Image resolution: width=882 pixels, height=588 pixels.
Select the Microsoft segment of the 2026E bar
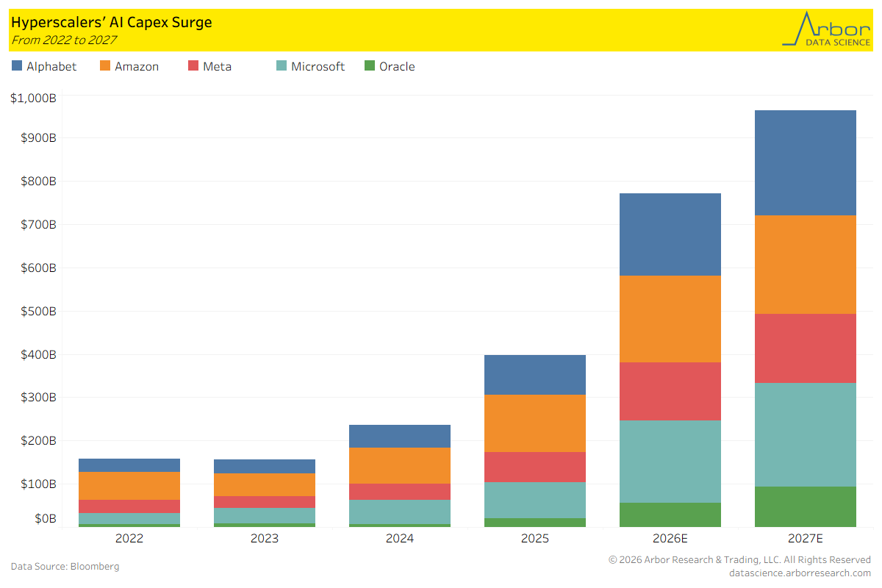[670, 462]
